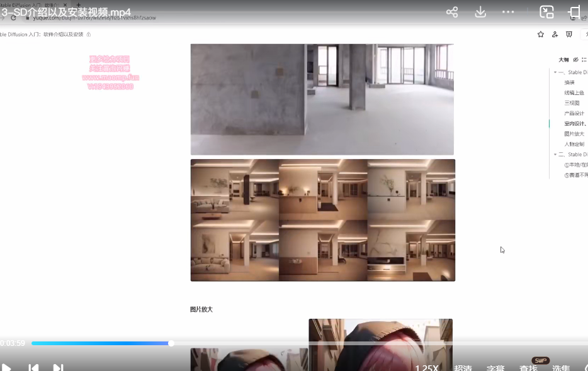Reload the page in the browser
This screenshot has height=371, width=588.
[13, 18]
